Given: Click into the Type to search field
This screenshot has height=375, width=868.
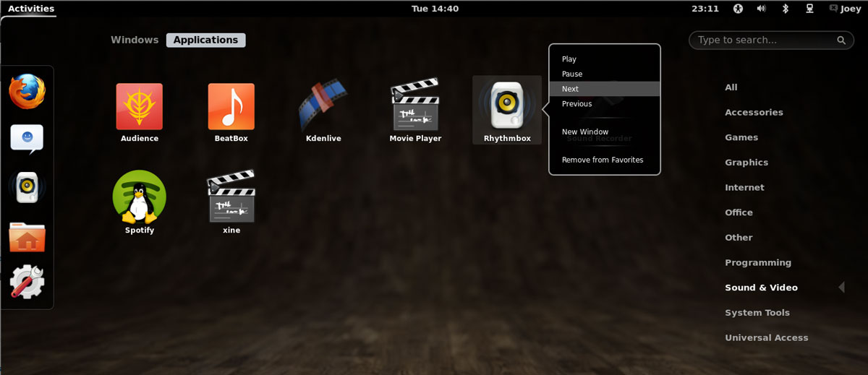Looking at the screenshot, I should [771, 40].
